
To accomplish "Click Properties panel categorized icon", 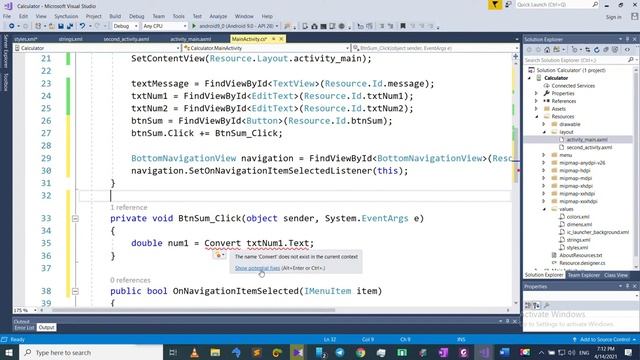I will pos(528,305).
